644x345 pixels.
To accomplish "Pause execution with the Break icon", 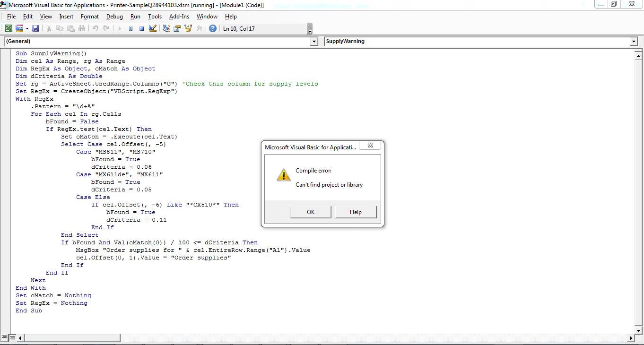I will 131,28.
